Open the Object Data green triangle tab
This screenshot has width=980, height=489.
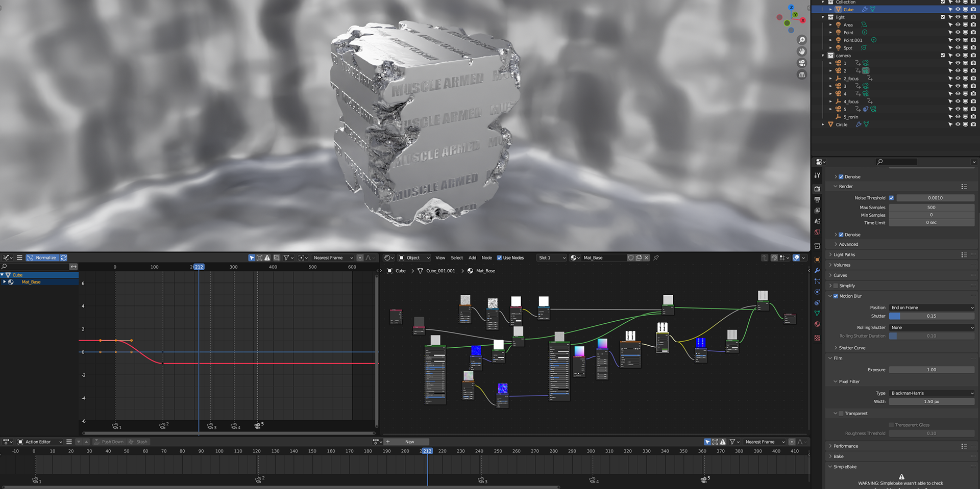pyautogui.click(x=817, y=313)
